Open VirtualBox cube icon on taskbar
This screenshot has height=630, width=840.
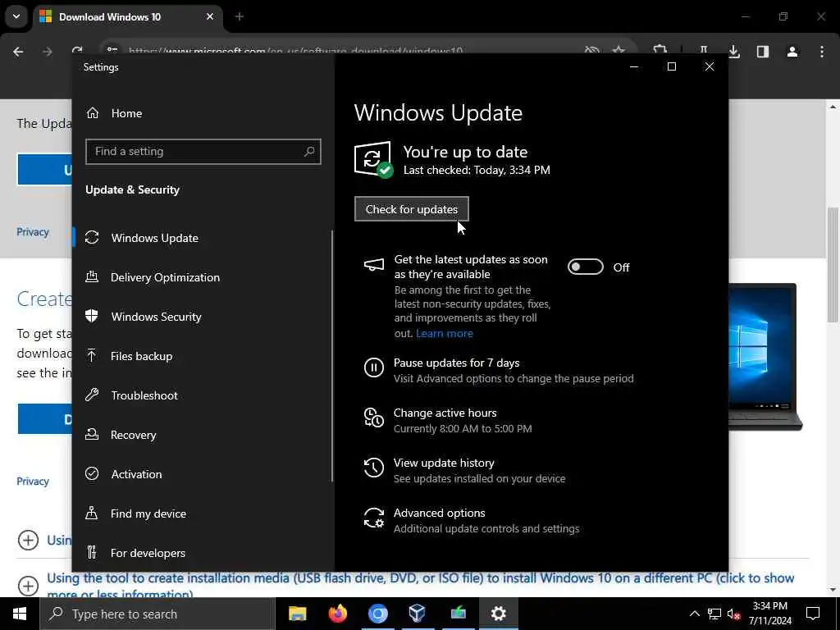(418, 614)
